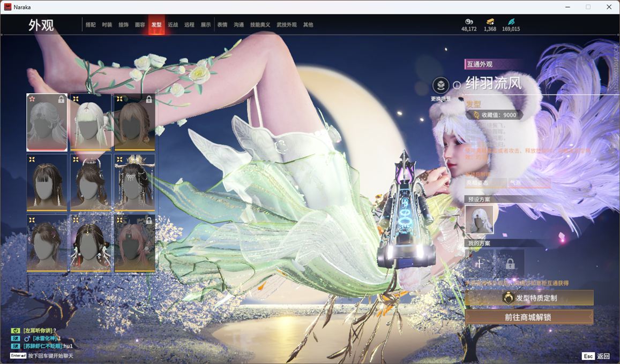Click lock icon on pink hairstyle thumbnail
Image resolution: width=620 pixels, height=364 pixels.
click(148, 221)
